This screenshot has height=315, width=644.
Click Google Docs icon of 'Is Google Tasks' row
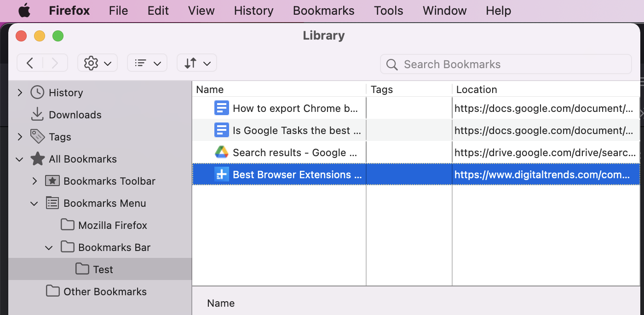(221, 130)
